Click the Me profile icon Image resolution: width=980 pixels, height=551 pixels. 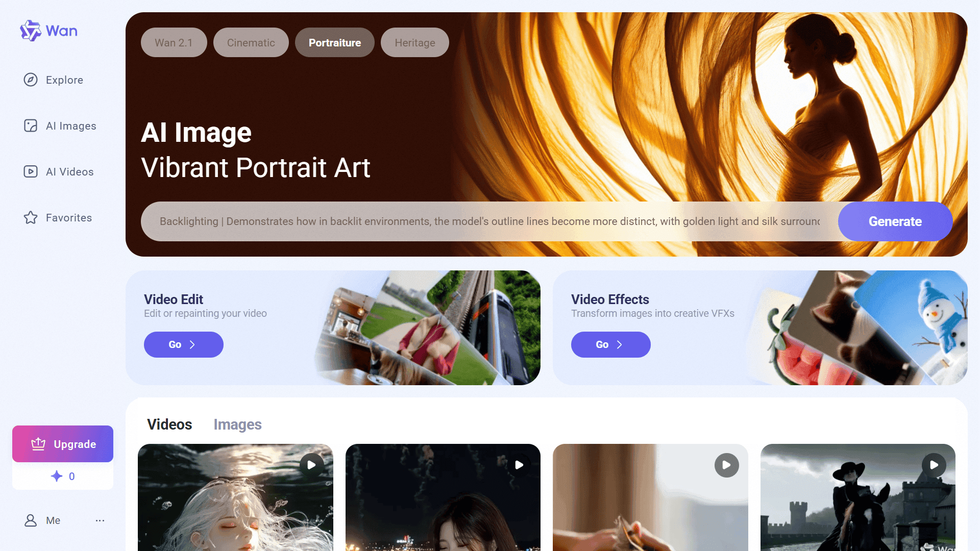tap(31, 520)
